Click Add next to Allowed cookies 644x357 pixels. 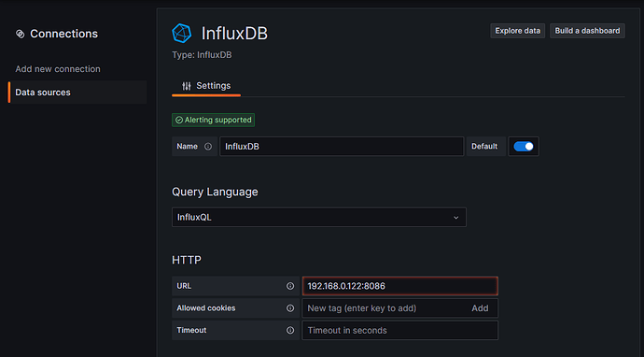point(480,308)
